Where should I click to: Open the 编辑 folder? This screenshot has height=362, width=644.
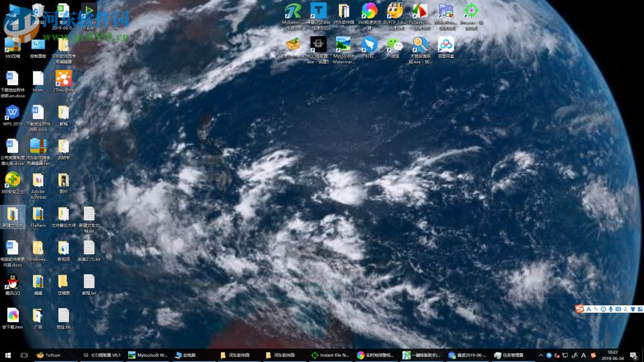[38, 285]
